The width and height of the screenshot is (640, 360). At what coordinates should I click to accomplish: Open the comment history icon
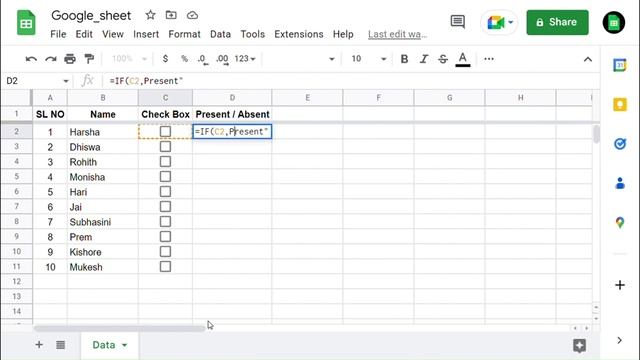458,22
